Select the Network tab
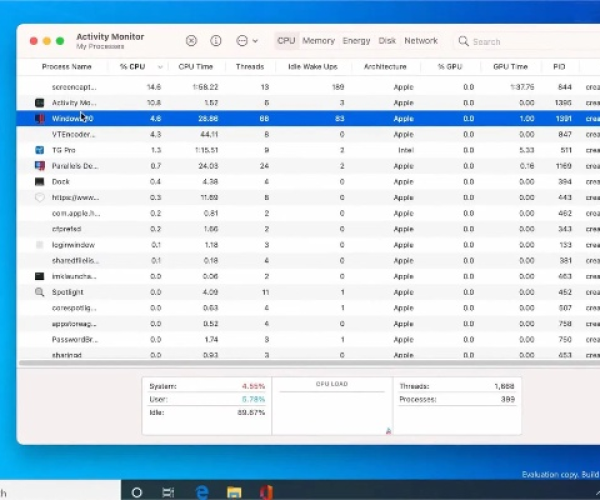 click(x=421, y=41)
